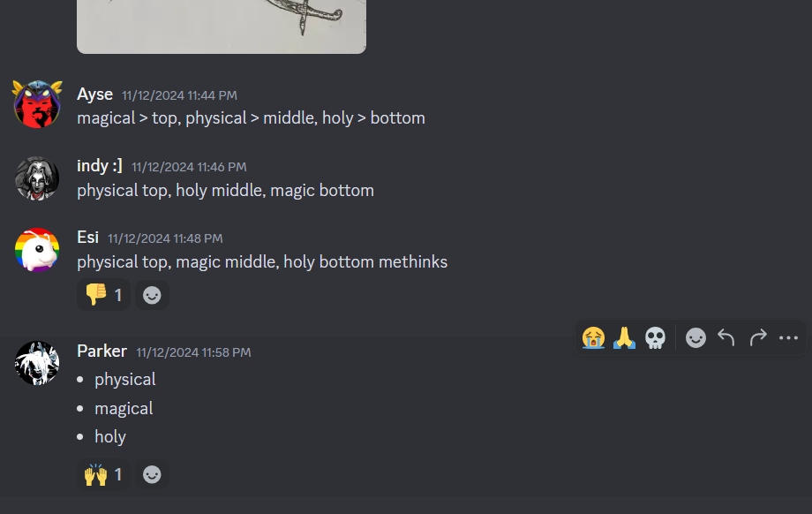Image resolution: width=812 pixels, height=514 pixels.
Task: Open Esi's rainbow avatar profile
Action: 37,250
